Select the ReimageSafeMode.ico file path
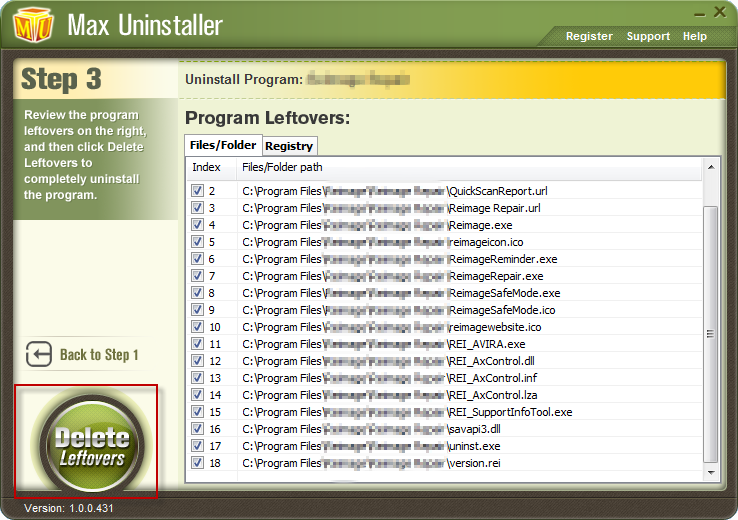Viewport: 738px width, 520px height. point(399,310)
